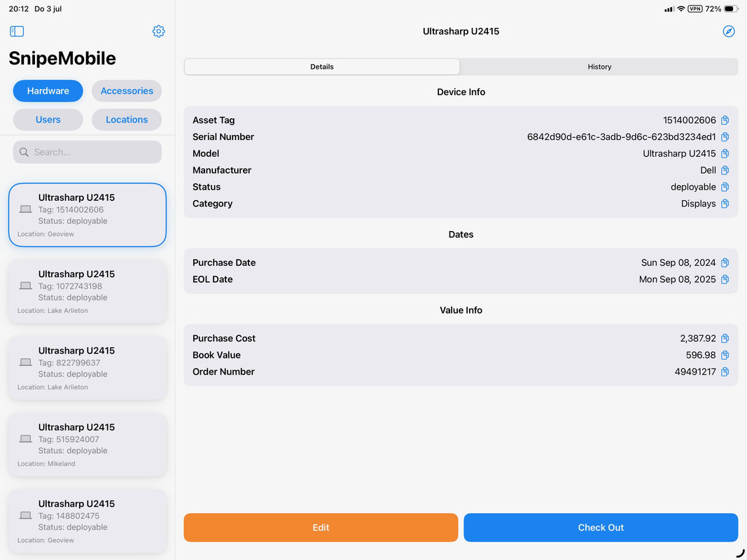
Task: Copy the Category value
Action: [725, 203]
